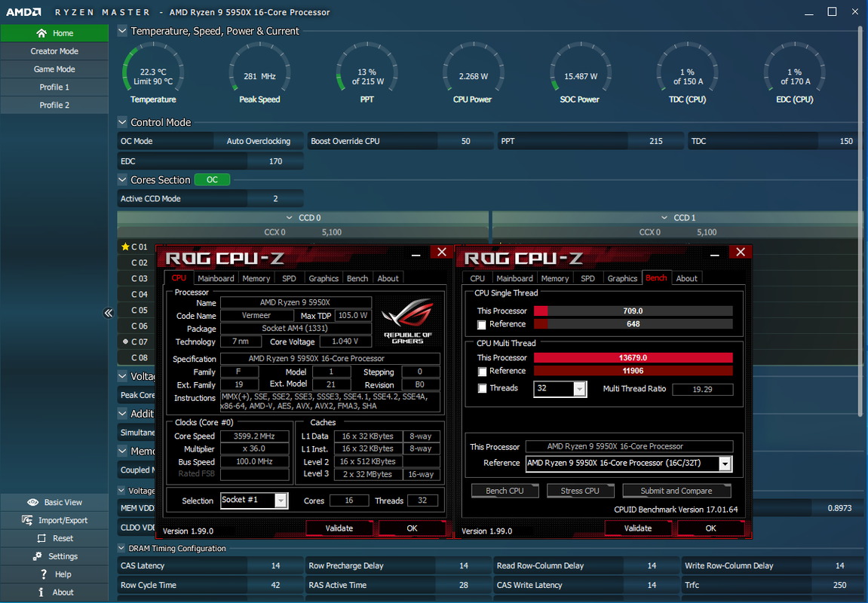Select Profile 2 in sidebar
868x603 pixels.
tap(54, 105)
